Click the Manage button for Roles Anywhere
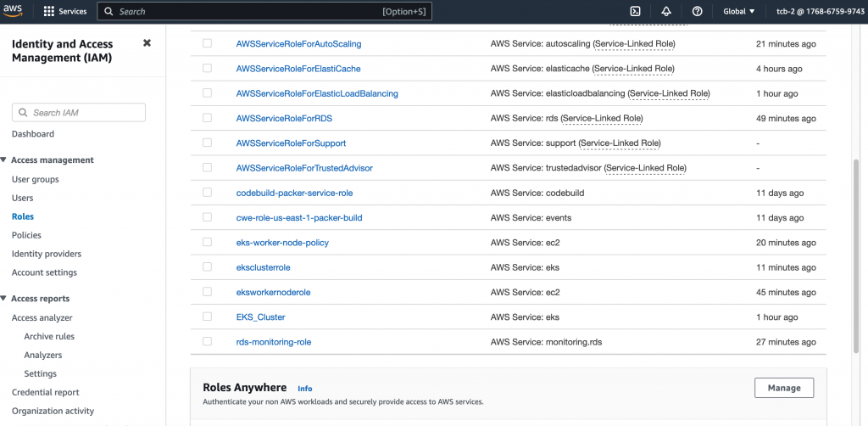This screenshot has height=426, width=868. click(x=783, y=388)
